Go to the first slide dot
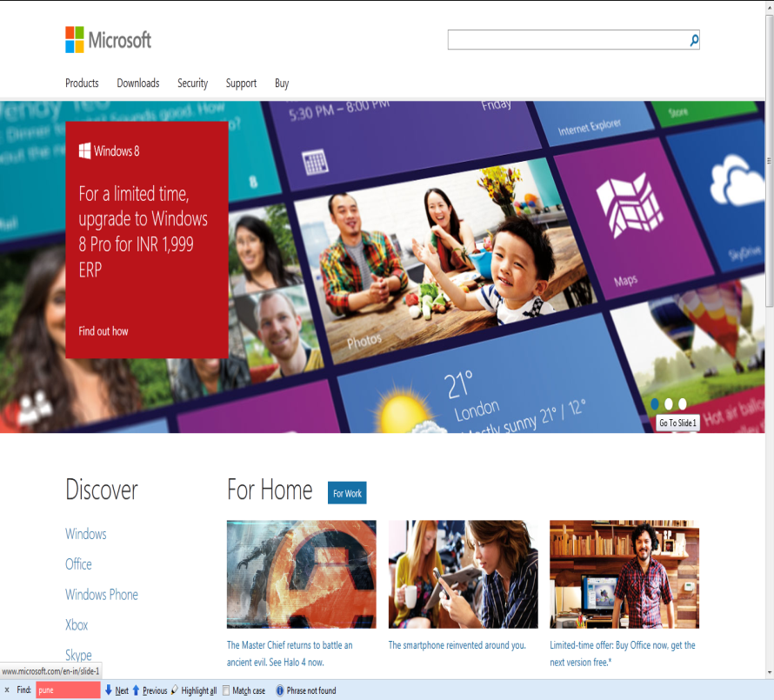Image resolution: width=774 pixels, height=700 pixels. (655, 403)
